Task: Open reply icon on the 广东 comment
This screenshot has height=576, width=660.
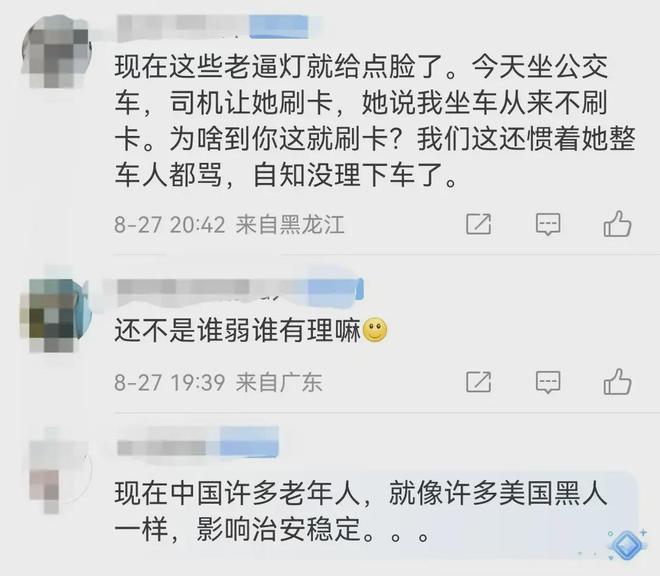Action: click(x=548, y=382)
